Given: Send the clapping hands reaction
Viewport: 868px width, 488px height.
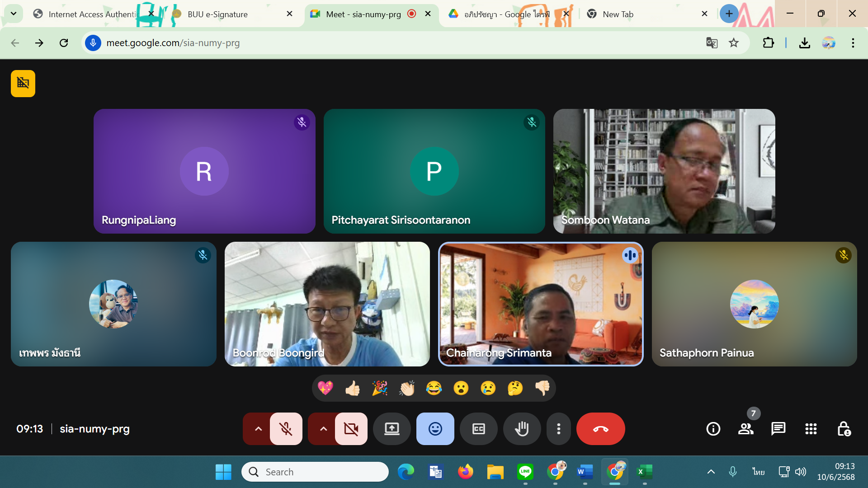Looking at the screenshot, I should pos(407,388).
